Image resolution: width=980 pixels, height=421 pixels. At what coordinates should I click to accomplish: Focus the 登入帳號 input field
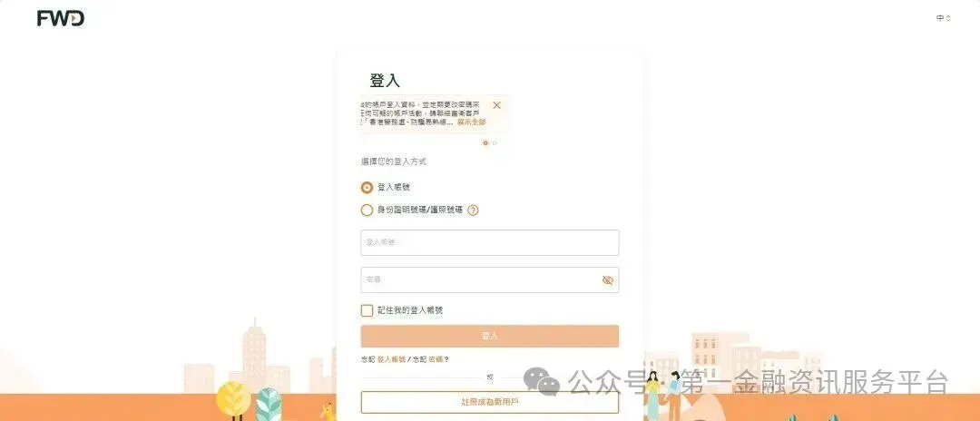[489, 242]
